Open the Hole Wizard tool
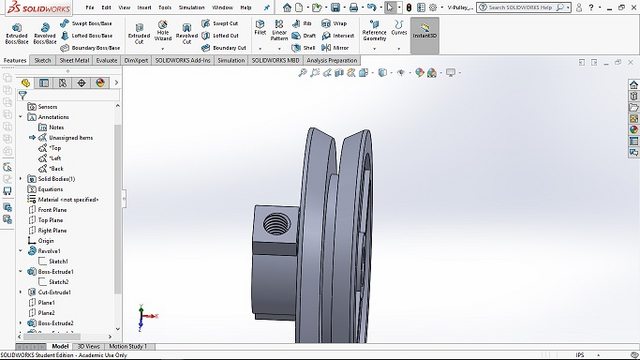 pos(162,31)
